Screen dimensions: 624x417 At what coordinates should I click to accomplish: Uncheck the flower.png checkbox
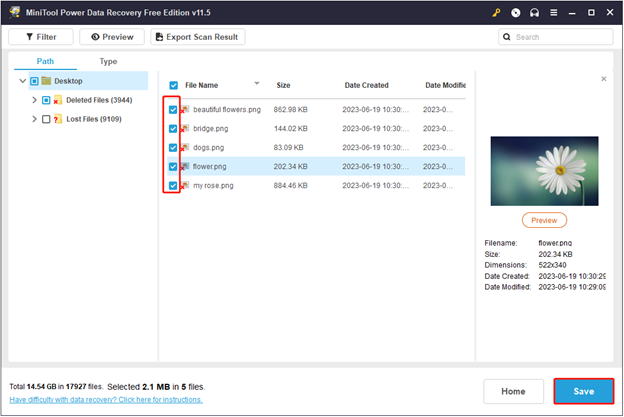click(x=173, y=166)
